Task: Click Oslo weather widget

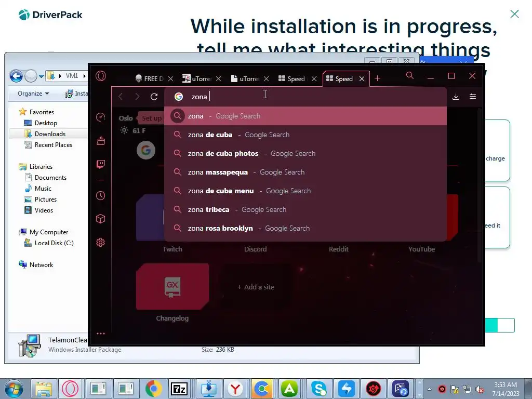Action: pos(132,124)
